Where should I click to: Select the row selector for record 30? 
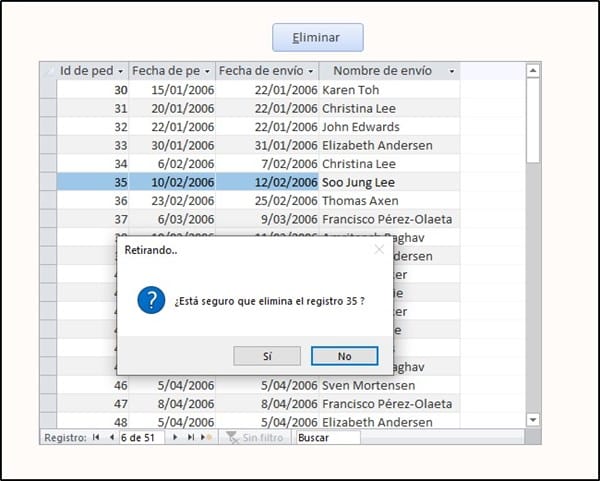click(x=48, y=91)
